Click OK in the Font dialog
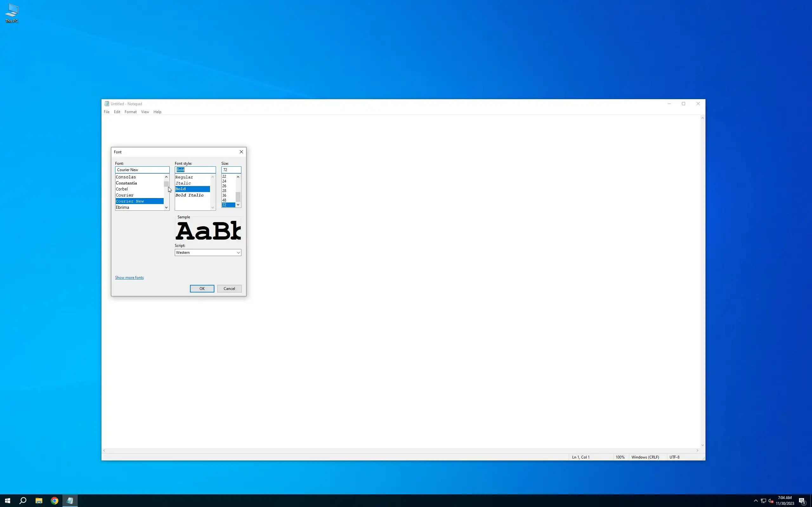This screenshot has width=812, height=507. pyautogui.click(x=202, y=289)
